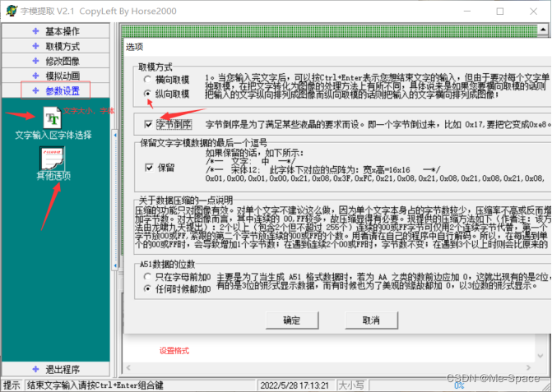552x392 pixels.
Task: Click the 0% progress indicator
Action: [x=459, y=385]
